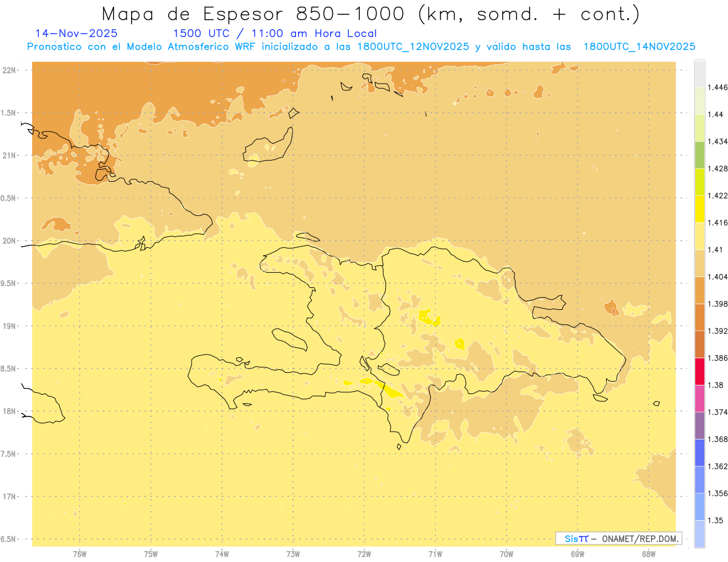The height and width of the screenshot is (562, 728).
Task: Click the legend value 1.446
Action: (x=718, y=88)
